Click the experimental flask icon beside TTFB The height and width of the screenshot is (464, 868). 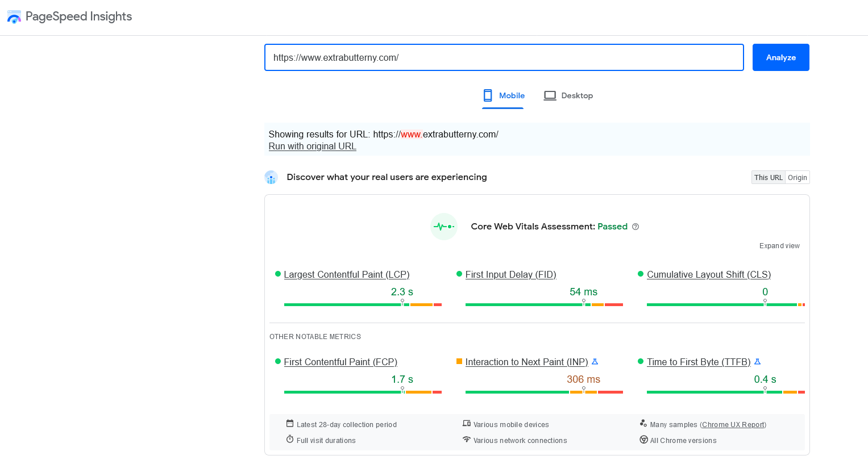(757, 362)
